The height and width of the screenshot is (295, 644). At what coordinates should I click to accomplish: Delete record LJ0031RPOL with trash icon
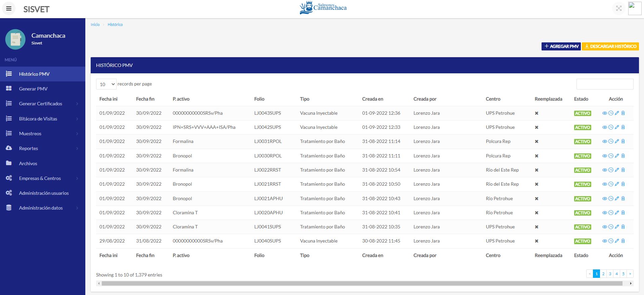pos(623,142)
